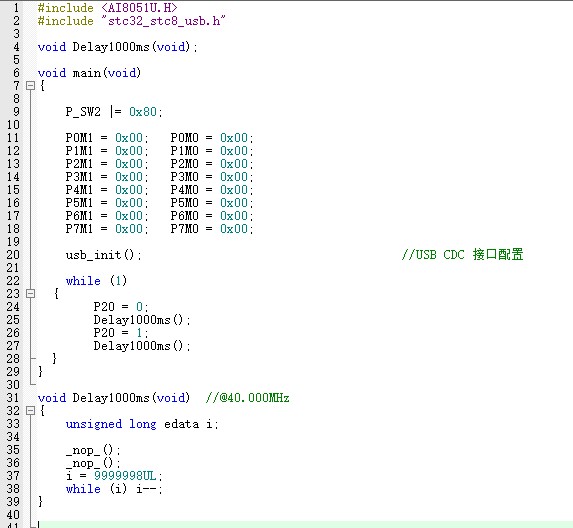Click P4M1 = 0x00 assignment
Image resolution: width=573 pixels, height=528 pixels.
[107, 190]
